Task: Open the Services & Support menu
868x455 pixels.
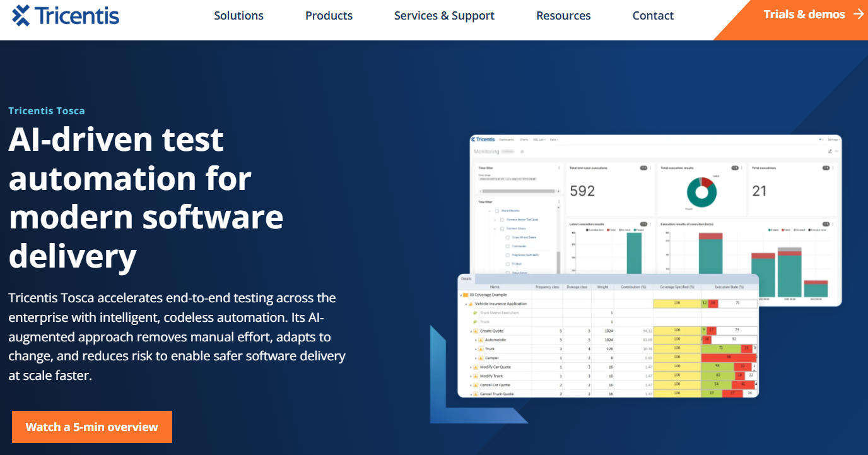Action: (x=444, y=16)
